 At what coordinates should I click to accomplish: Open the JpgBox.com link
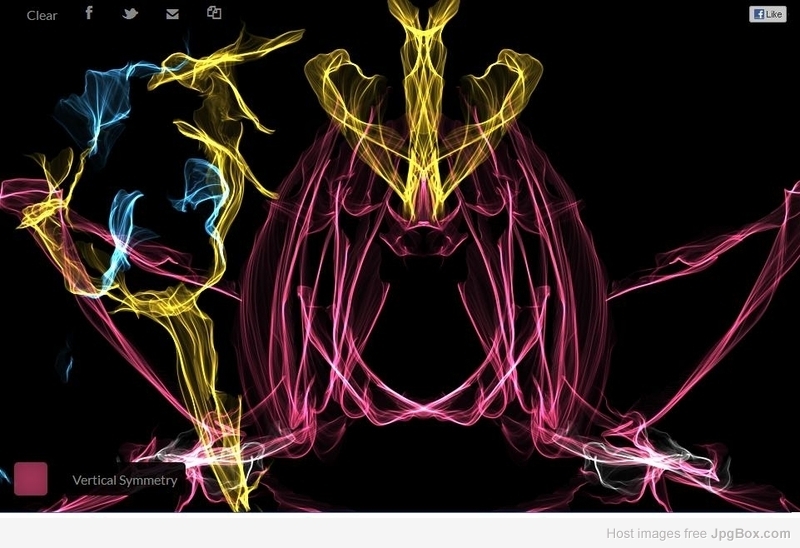point(750,533)
